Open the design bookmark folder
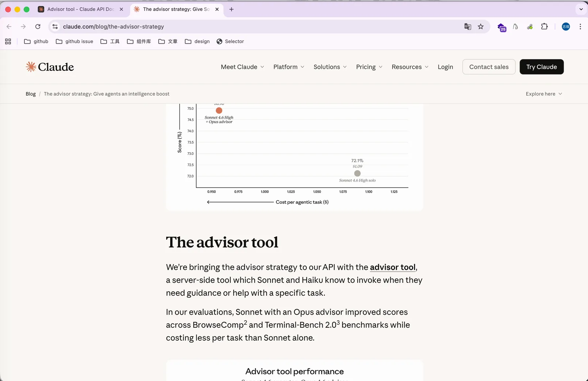Image resolution: width=588 pixels, height=381 pixels. click(x=197, y=42)
